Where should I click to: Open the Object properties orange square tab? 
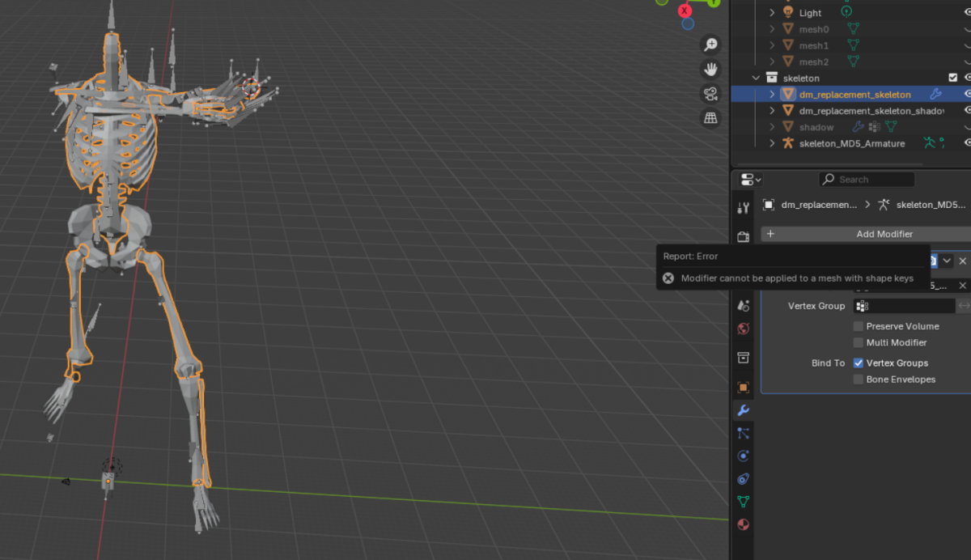tap(743, 388)
